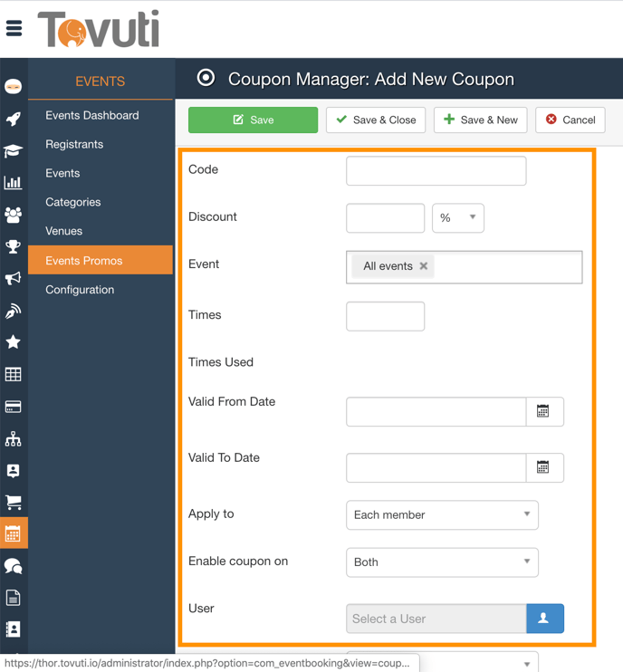Click the blue user select button
The image size is (623, 672).
544,619
